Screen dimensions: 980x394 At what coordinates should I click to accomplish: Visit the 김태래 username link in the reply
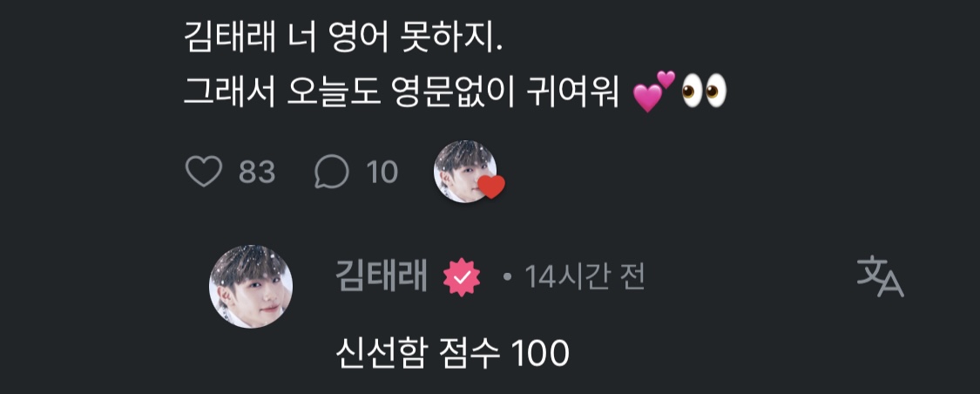pyautogui.click(x=382, y=275)
